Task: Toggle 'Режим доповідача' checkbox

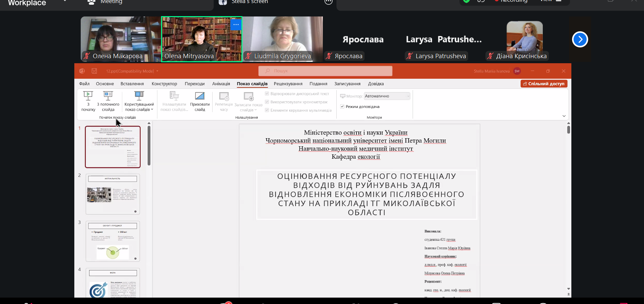Action: [x=342, y=107]
